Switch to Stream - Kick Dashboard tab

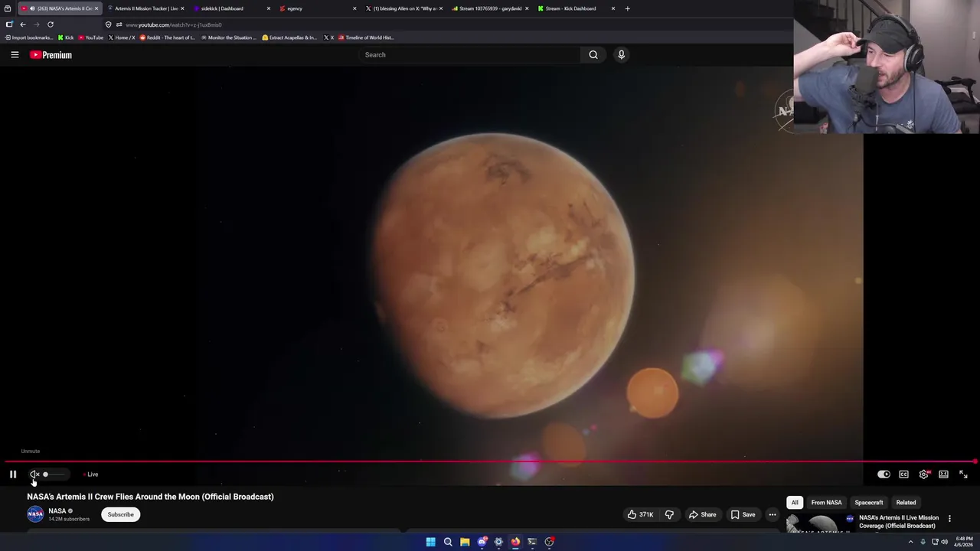click(576, 8)
